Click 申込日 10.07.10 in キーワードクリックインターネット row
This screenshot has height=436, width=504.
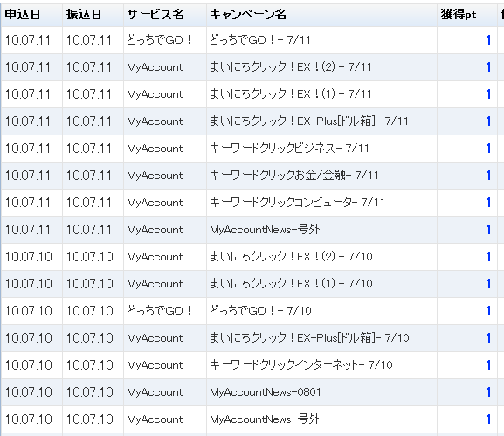[x=28, y=365]
